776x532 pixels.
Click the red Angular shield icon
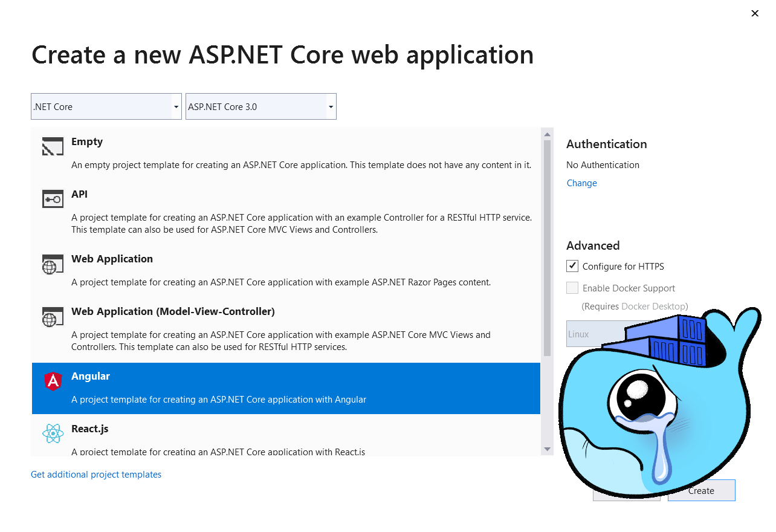click(53, 381)
